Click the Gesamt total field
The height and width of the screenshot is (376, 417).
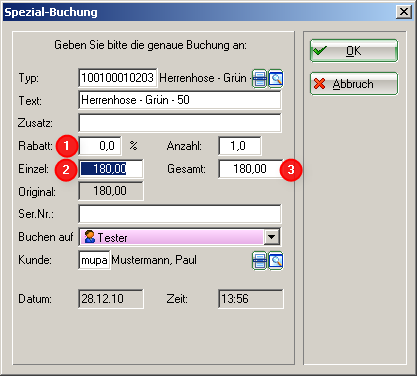coord(251,169)
